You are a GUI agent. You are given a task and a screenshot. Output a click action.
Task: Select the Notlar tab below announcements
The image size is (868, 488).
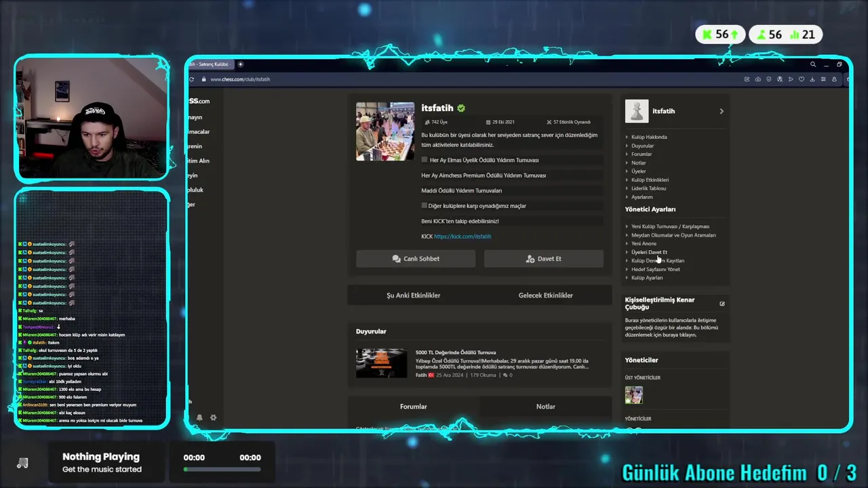click(x=546, y=407)
